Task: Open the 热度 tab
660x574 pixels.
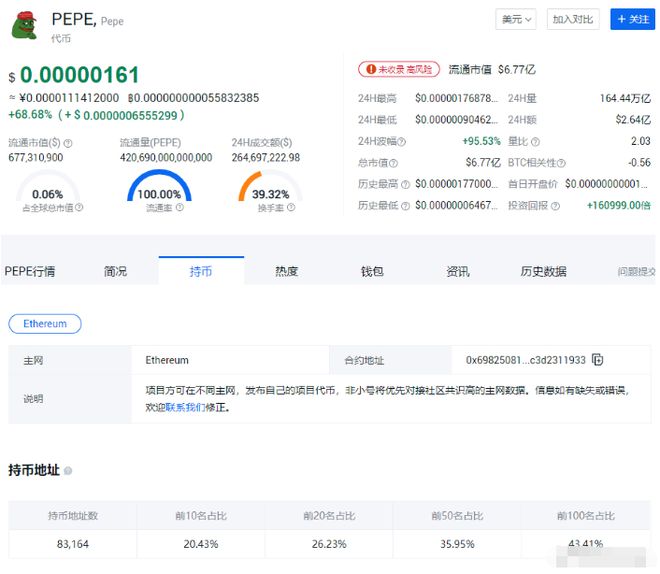Action: (287, 271)
